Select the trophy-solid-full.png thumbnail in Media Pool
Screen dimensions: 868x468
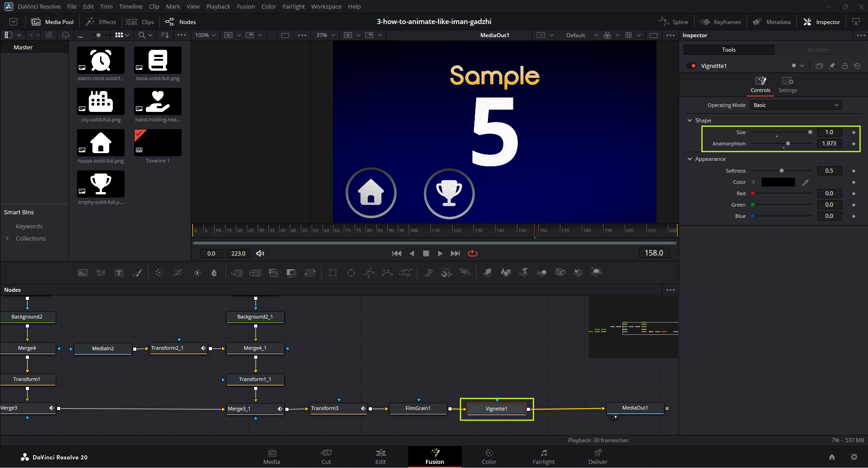[x=101, y=184]
